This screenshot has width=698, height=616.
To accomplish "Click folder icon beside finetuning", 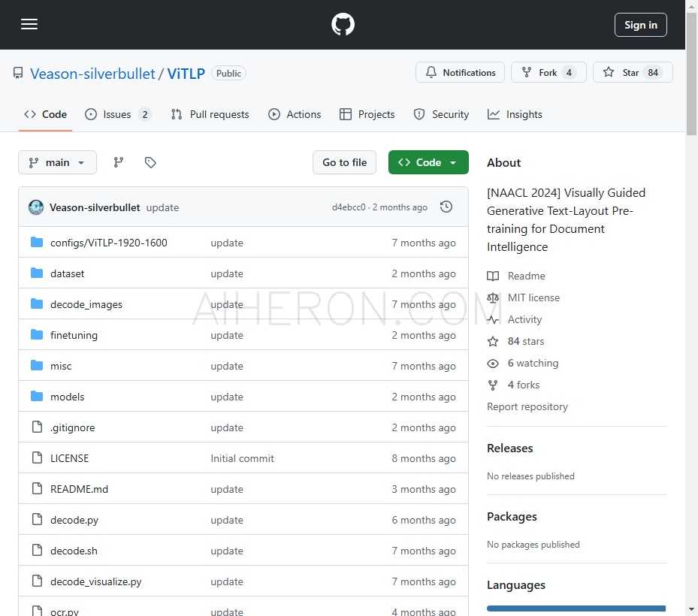I will (x=37, y=334).
